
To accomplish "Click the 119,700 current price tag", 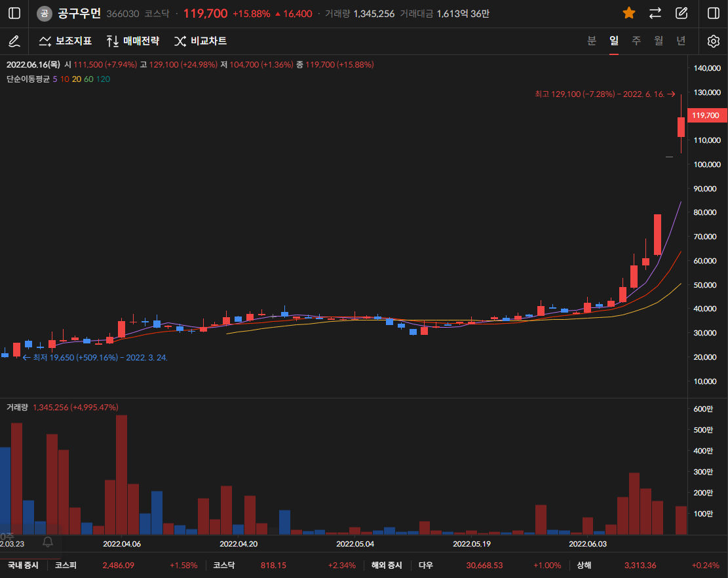I will click(x=706, y=115).
